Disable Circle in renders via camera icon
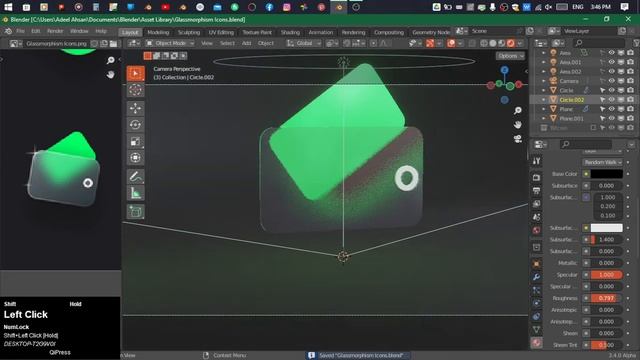640x360 pixels. tap(631, 90)
